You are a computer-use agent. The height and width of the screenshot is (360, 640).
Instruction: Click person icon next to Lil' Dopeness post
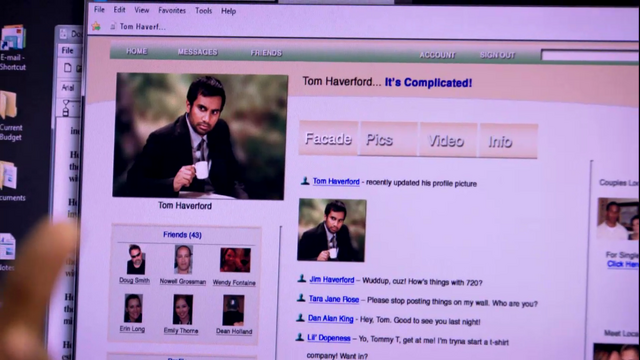[300, 337]
